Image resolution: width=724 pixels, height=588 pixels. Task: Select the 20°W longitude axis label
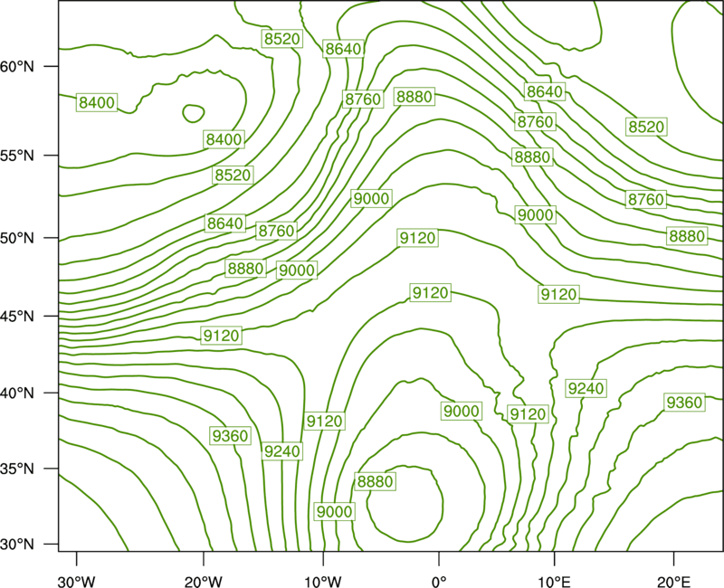204,582
